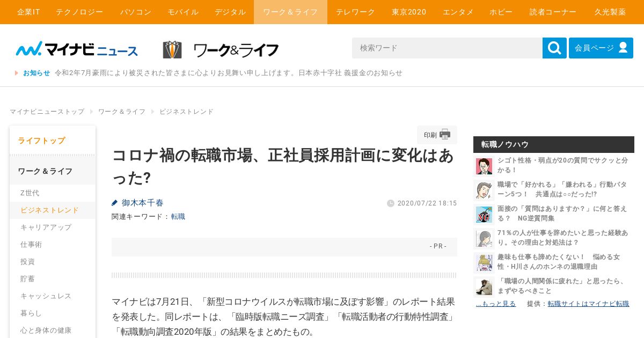Open 心と身体の健康 in the sidebar
Image resolution: width=644 pixels, height=338 pixels.
(53, 330)
